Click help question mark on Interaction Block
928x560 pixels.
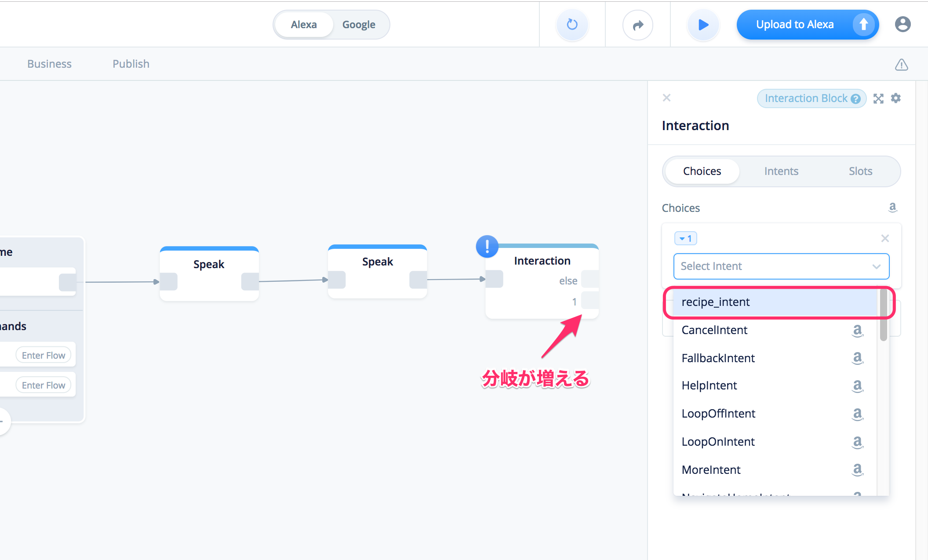(855, 98)
